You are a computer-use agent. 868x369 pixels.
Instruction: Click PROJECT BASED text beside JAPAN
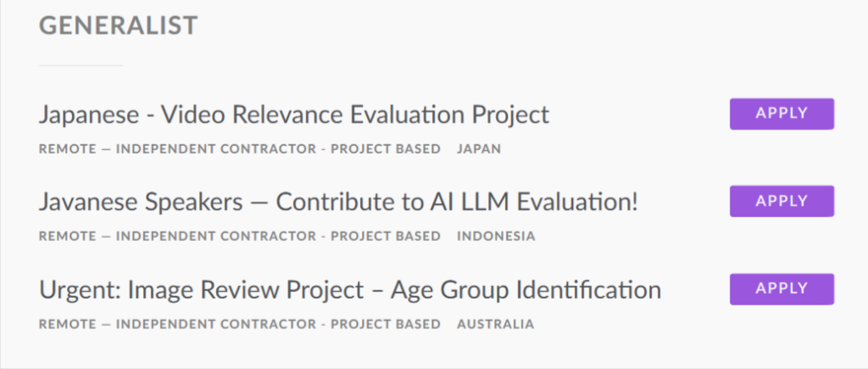(x=386, y=149)
